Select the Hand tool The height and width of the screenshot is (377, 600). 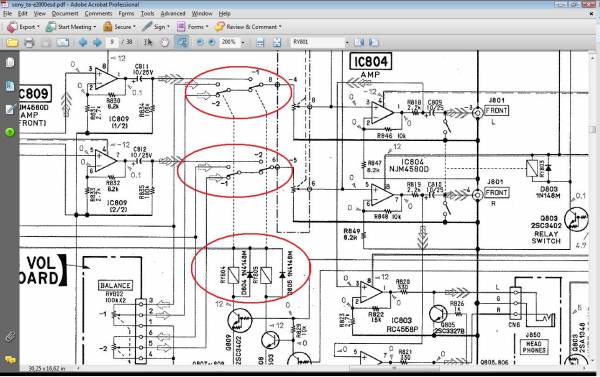[165, 42]
